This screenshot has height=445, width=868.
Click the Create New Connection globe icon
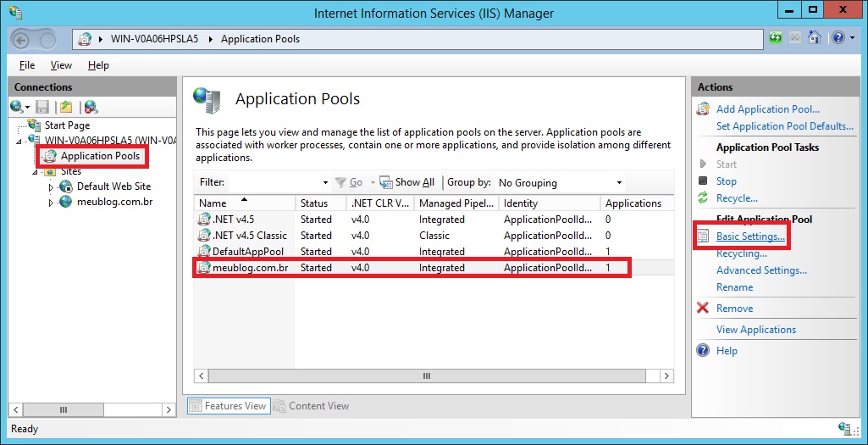tap(17, 107)
